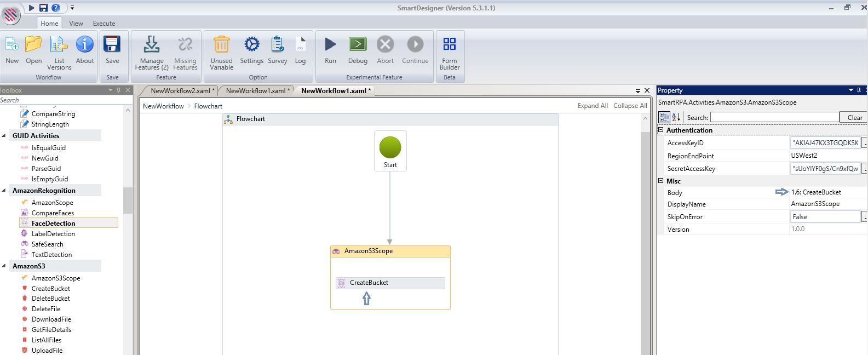Open List Versions in Workflow group

tap(59, 44)
